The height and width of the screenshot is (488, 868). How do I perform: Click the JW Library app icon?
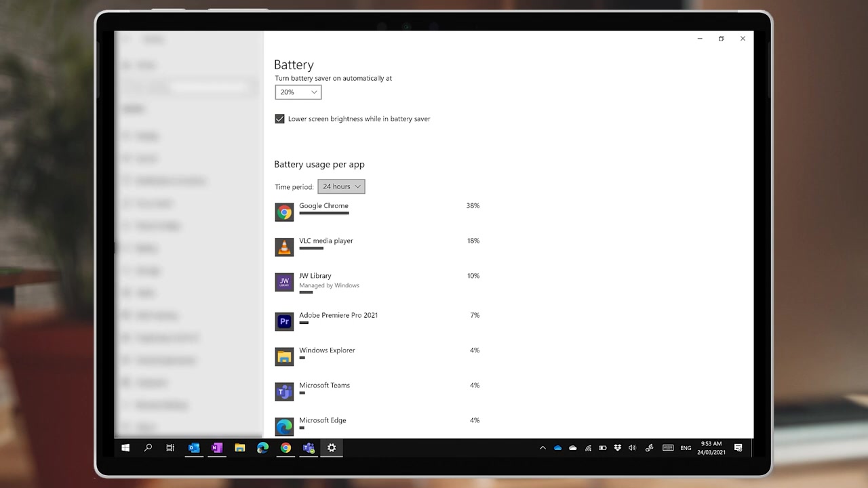coord(284,282)
